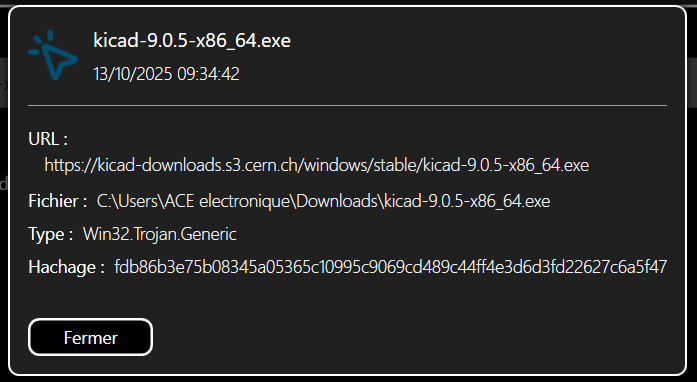Select the Win32.Trojan.Generic threat type
697x382 pixels.
pos(160,234)
